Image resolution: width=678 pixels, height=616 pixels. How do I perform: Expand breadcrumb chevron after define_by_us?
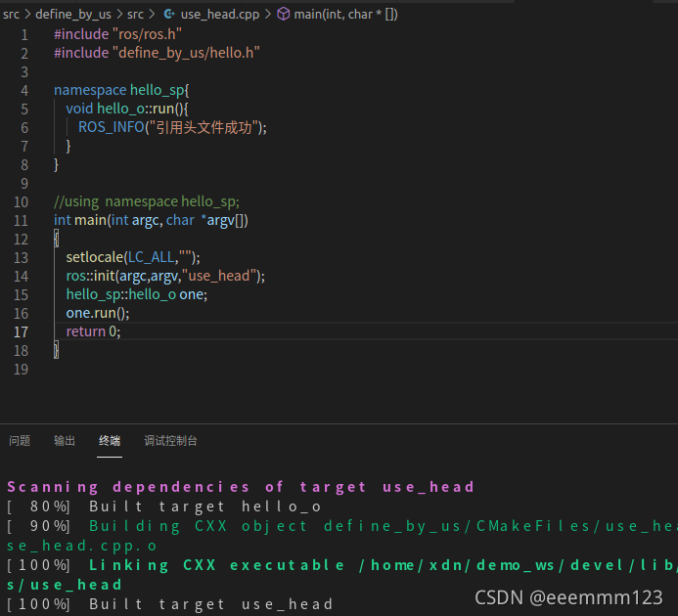click(x=119, y=15)
